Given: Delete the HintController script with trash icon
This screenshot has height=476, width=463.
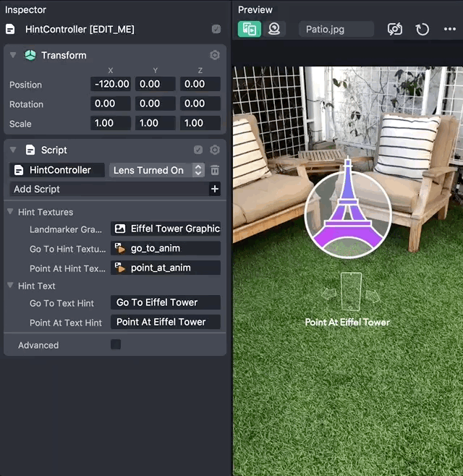Looking at the screenshot, I should 215,170.
